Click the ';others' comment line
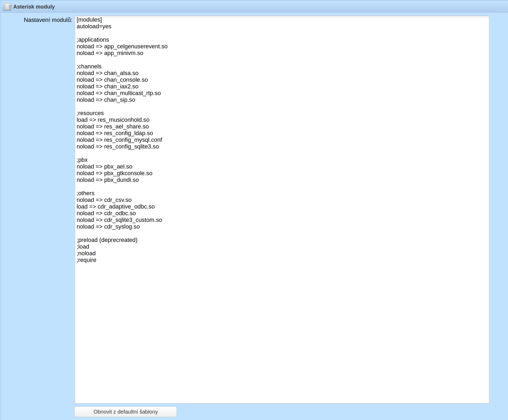508x420 pixels. coord(86,193)
